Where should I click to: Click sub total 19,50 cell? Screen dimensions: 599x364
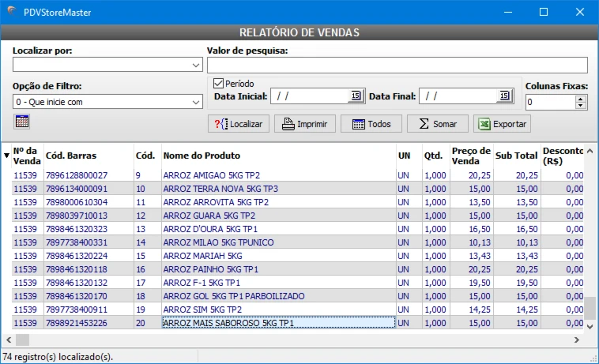coord(518,283)
